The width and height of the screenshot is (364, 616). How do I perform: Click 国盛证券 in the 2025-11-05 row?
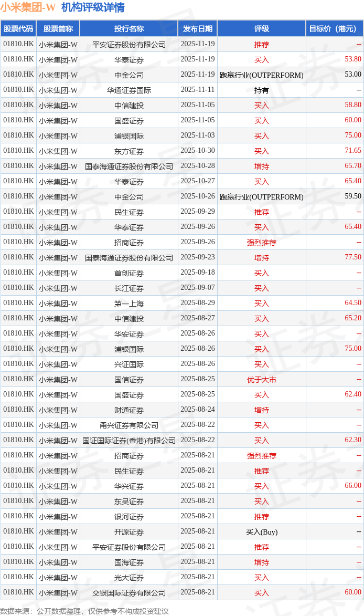point(129,120)
